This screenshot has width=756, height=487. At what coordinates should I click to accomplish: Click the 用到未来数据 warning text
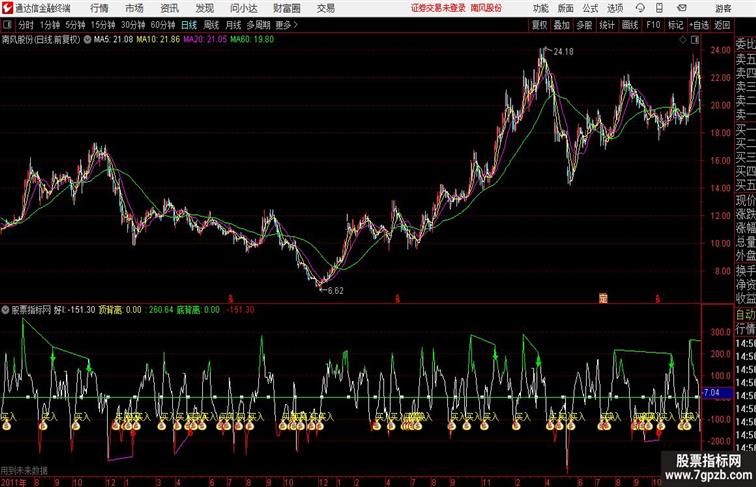24,470
